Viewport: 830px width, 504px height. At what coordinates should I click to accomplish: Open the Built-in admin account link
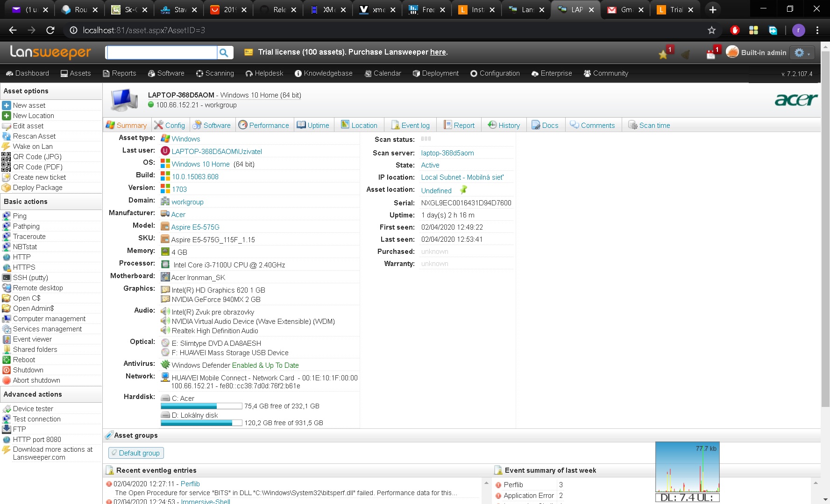click(x=764, y=53)
